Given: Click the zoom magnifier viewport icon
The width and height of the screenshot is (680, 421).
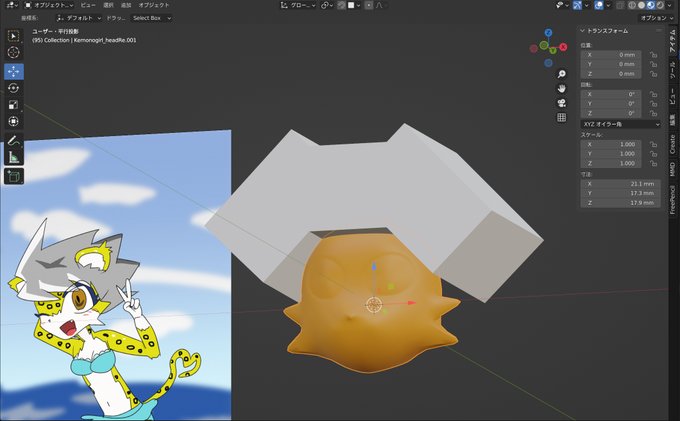Looking at the screenshot, I should point(562,74).
